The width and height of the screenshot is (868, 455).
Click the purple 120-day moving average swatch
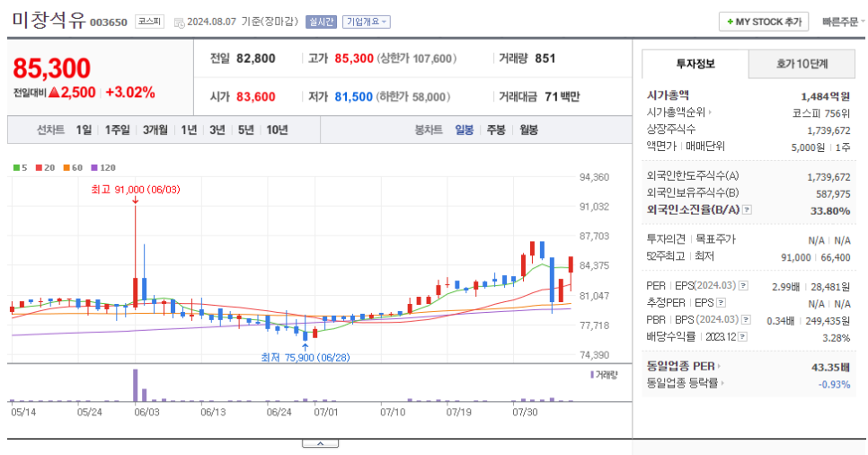point(94,167)
